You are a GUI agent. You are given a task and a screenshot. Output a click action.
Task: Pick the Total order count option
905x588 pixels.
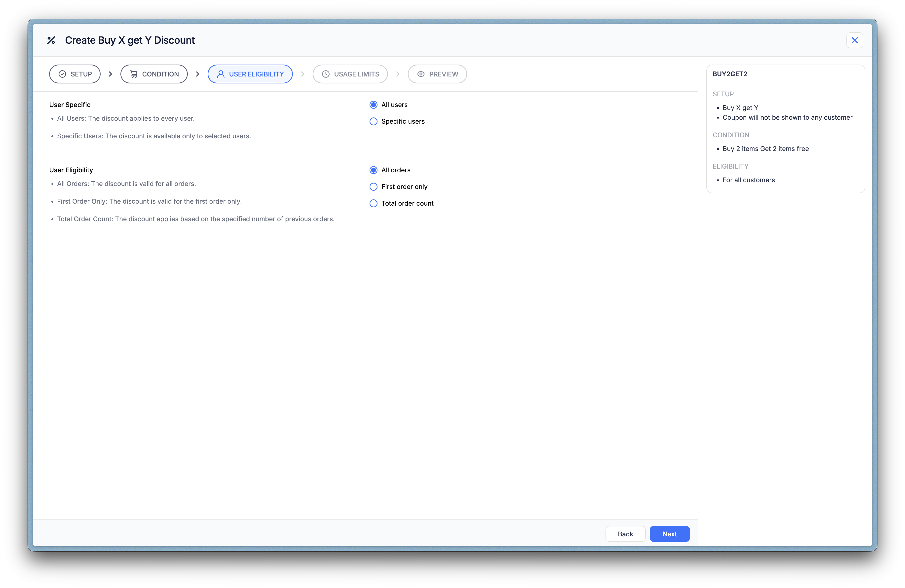click(x=374, y=203)
